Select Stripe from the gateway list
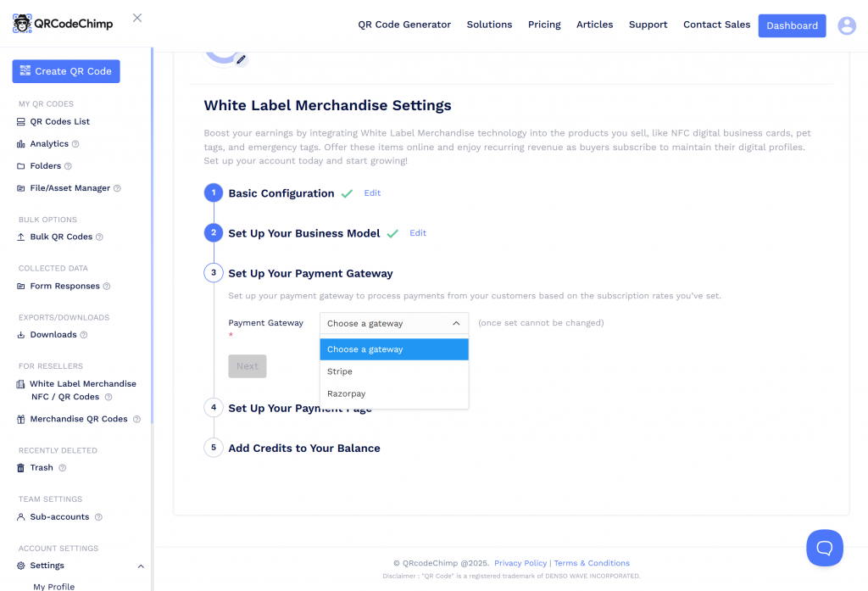868x591 pixels. (339, 371)
